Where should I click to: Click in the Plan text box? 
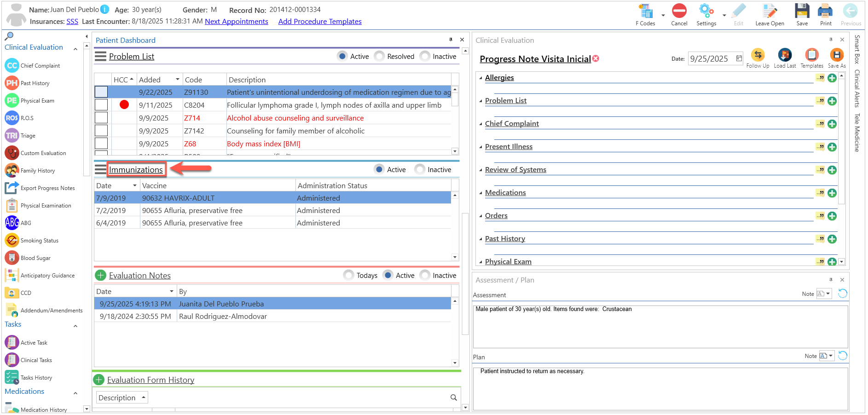(x=660, y=389)
